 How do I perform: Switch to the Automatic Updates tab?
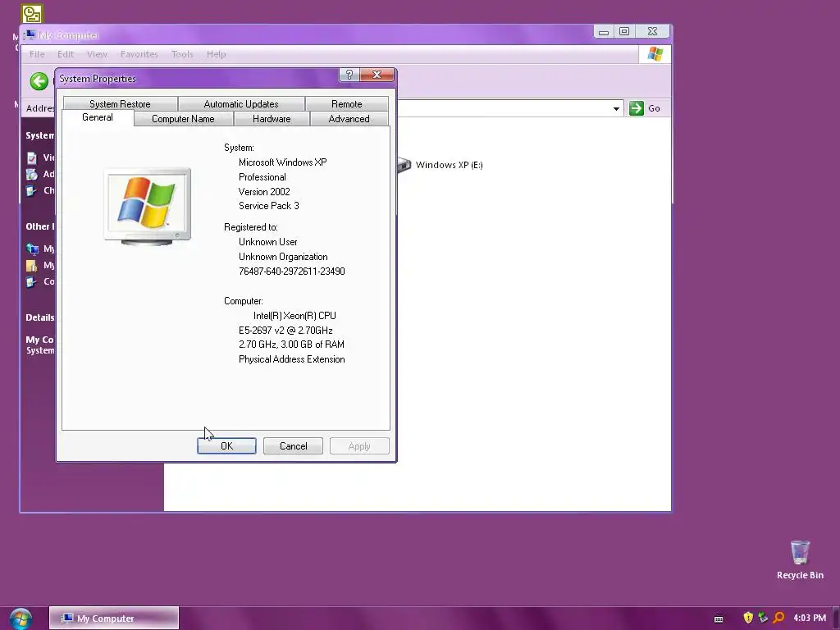[241, 104]
